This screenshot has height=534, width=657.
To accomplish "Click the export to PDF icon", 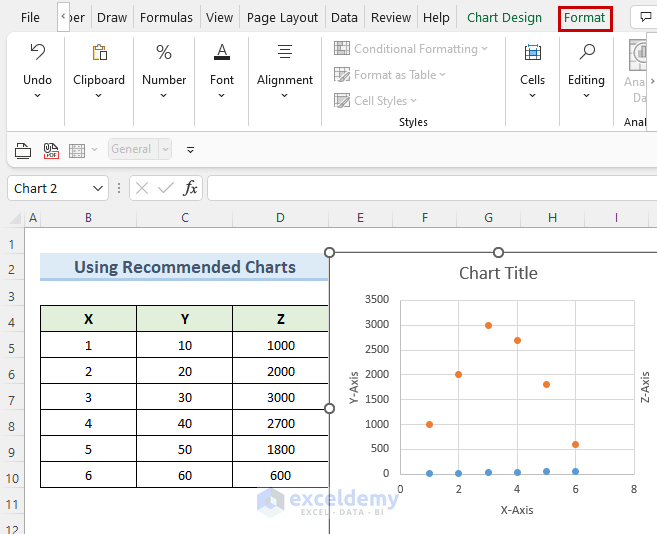I will (51, 150).
